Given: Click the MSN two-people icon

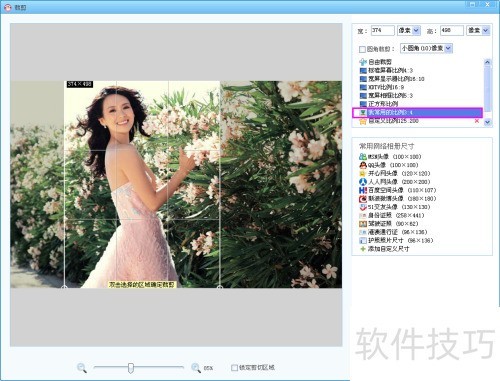Looking at the screenshot, I should [x=363, y=157].
